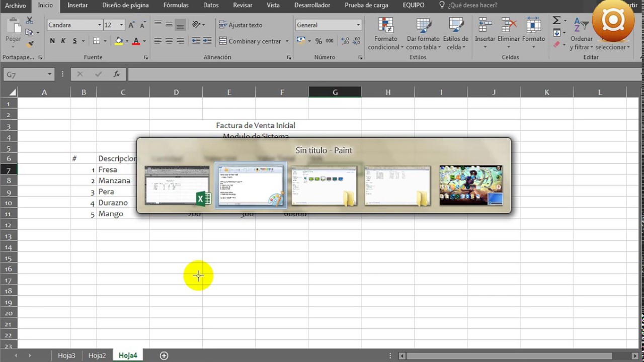Align text to bottom of cell
This screenshot has height=362, width=644.
pos(181,25)
